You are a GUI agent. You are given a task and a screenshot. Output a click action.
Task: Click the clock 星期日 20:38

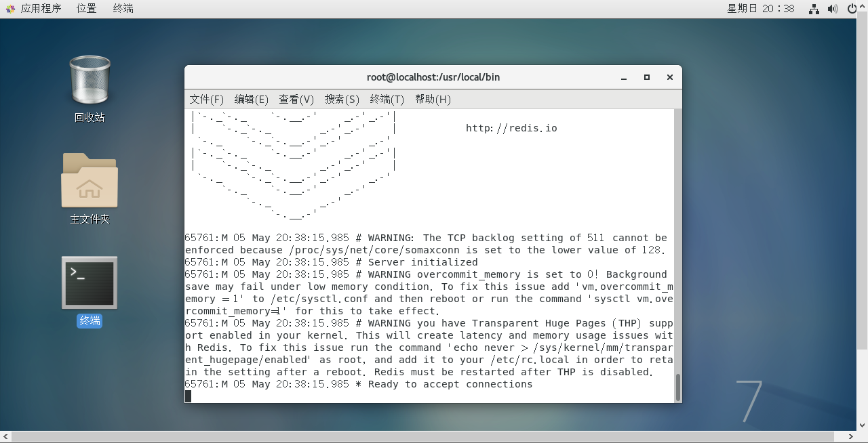click(761, 9)
